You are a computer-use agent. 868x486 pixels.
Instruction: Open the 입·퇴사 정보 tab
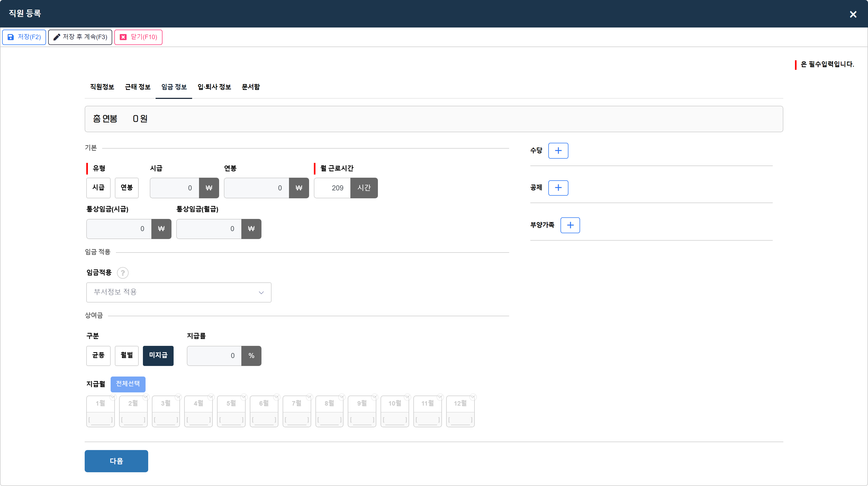pyautogui.click(x=214, y=87)
